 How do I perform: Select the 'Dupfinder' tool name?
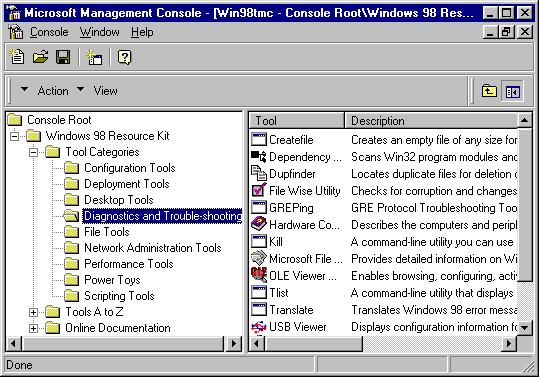coord(292,174)
